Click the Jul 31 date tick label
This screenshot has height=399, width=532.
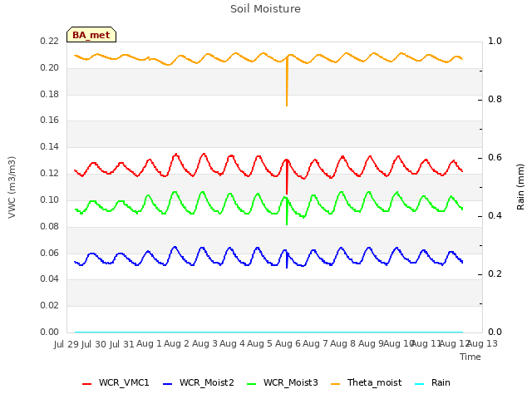click(x=121, y=344)
